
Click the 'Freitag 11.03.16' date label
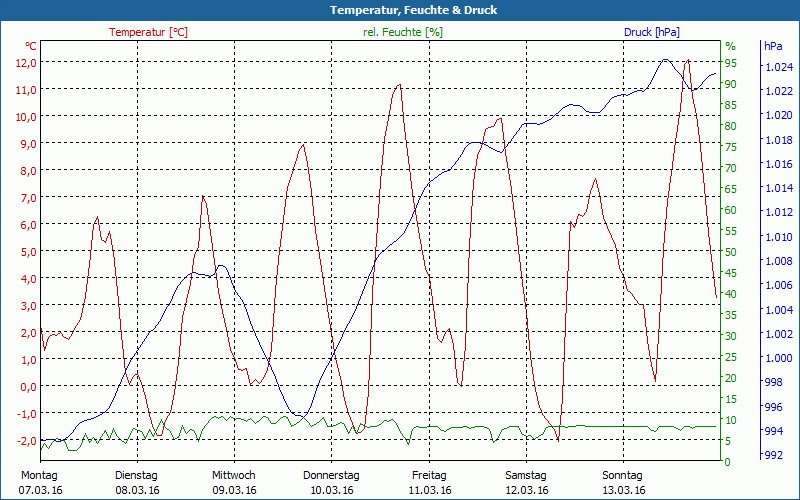[x=429, y=482]
